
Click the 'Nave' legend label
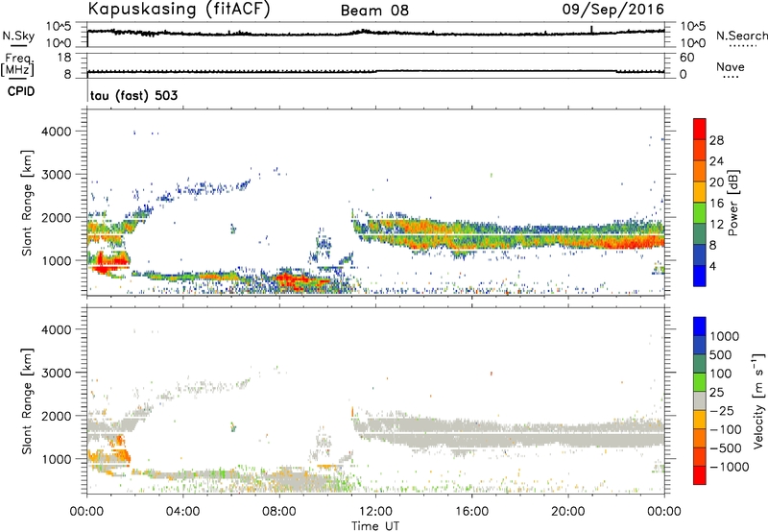pyautogui.click(x=731, y=66)
